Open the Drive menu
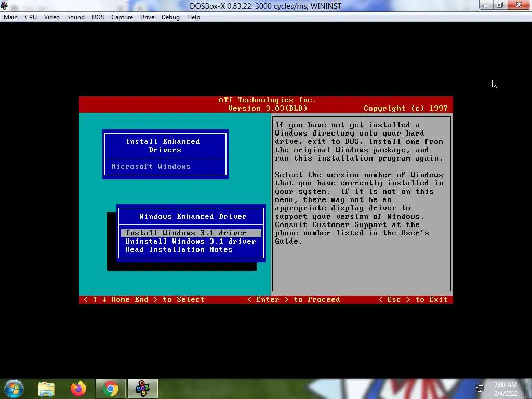 tap(147, 17)
